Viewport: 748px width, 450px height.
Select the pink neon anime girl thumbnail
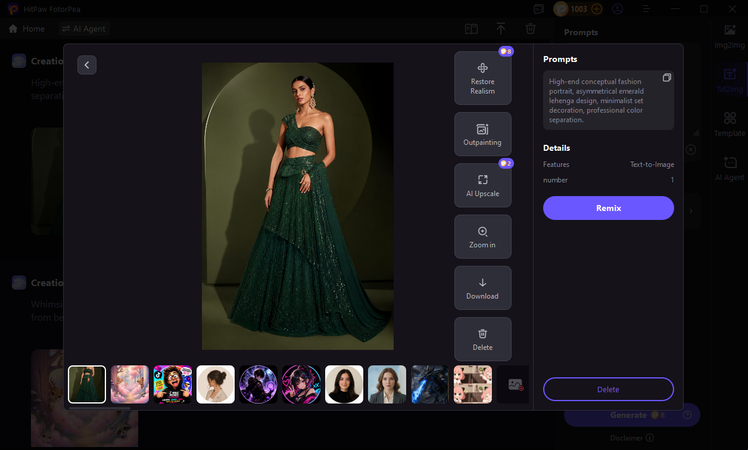coord(301,385)
